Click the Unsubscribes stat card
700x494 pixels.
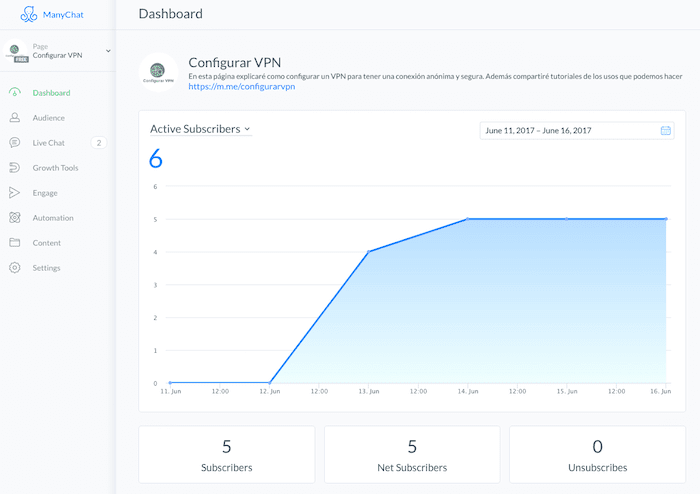[x=597, y=454]
